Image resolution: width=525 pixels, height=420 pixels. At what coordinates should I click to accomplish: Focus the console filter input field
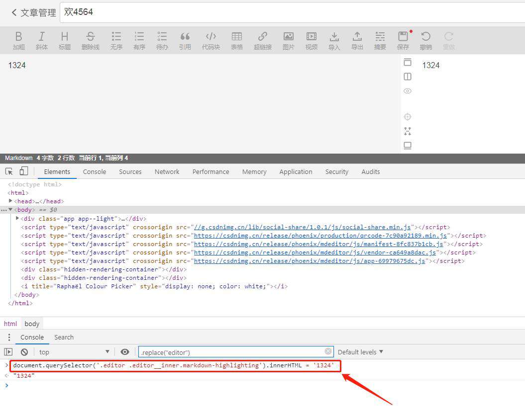[x=236, y=352]
